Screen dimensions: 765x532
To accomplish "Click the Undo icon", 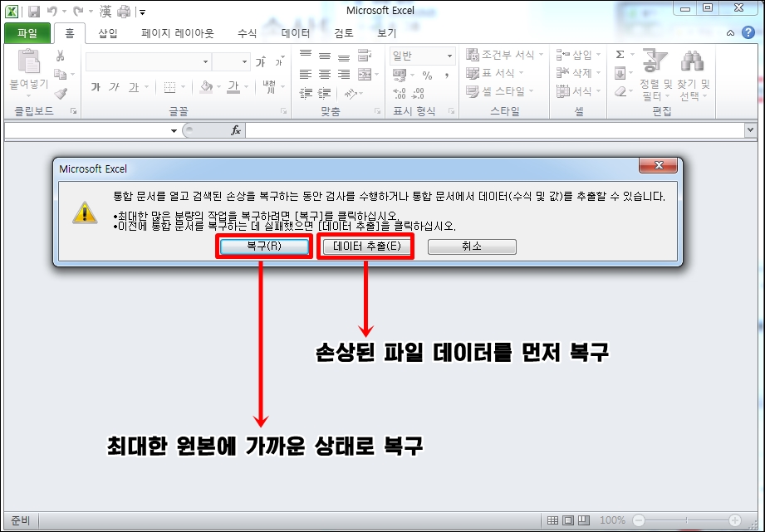I will tap(51, 11).
